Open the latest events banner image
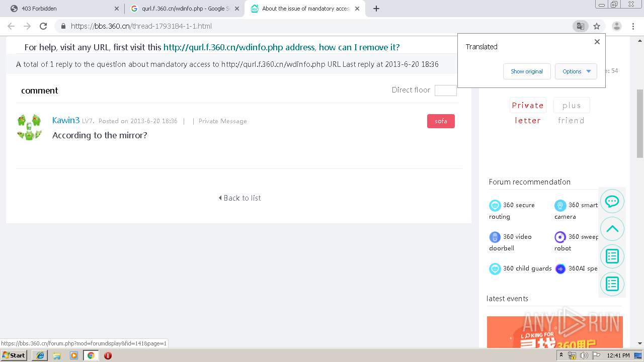The image size is (644, 362). click(x=555, y=332)
